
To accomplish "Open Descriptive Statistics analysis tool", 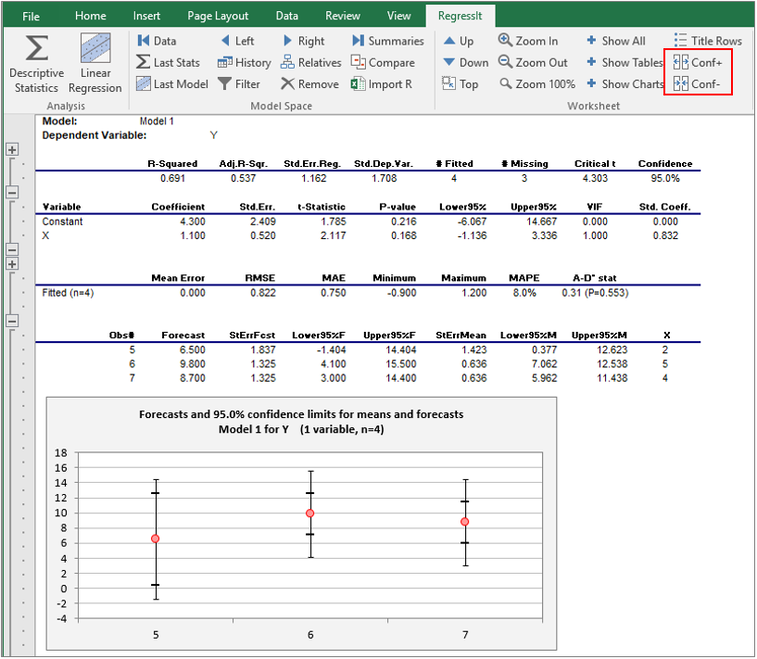I will (36, 64).
